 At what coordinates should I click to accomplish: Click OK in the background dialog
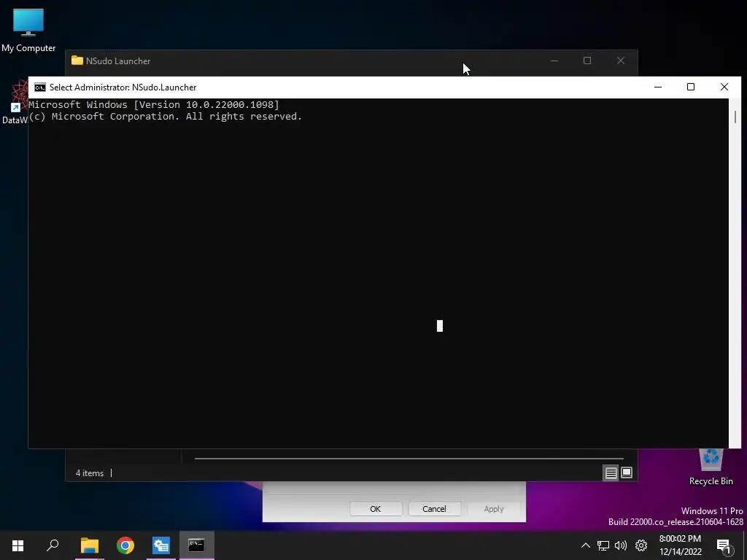coord(376,508)
